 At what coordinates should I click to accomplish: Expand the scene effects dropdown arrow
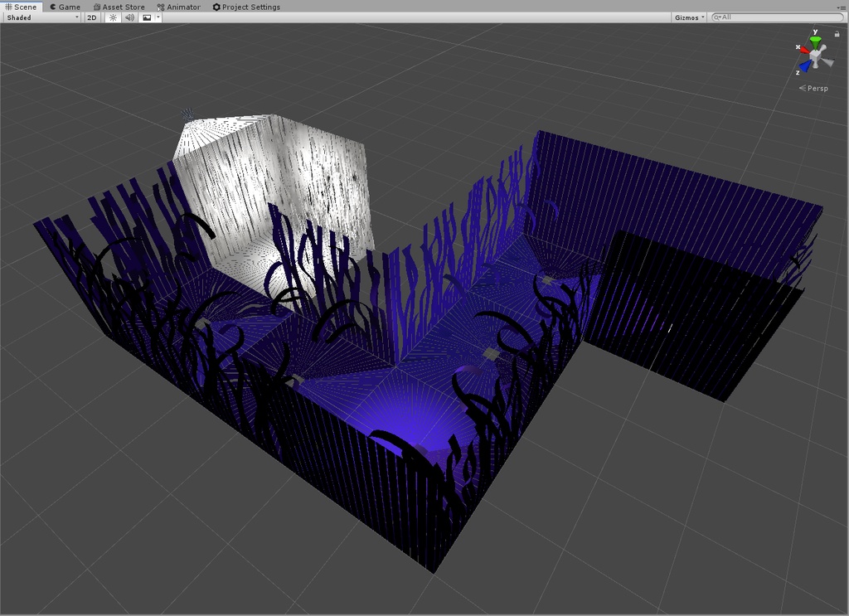(x=158, y=17)
